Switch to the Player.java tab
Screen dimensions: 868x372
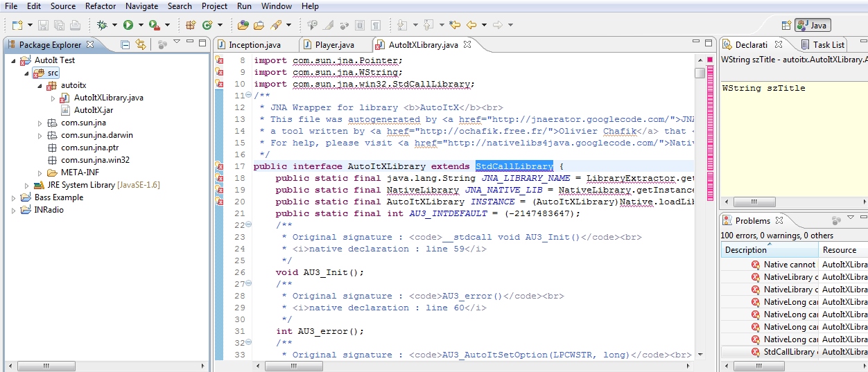pyautogui.click(x=334, y=45)
